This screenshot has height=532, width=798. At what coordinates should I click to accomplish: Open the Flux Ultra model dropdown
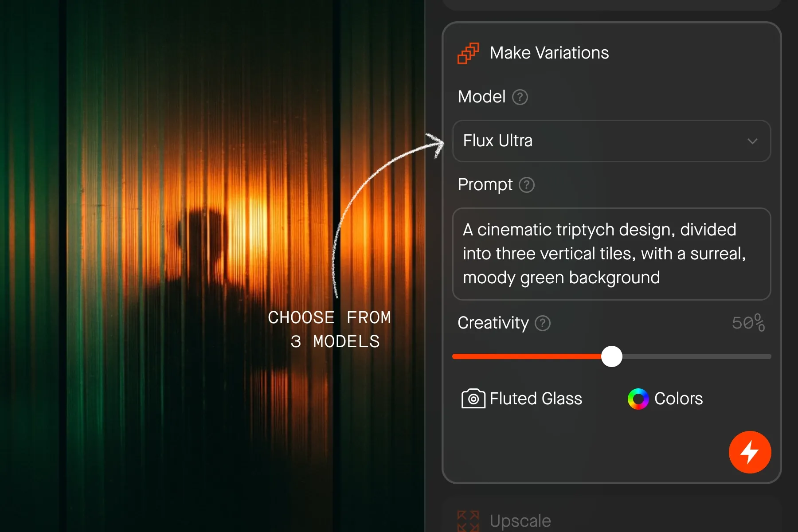pyautogui.click(x=612, y=141)
